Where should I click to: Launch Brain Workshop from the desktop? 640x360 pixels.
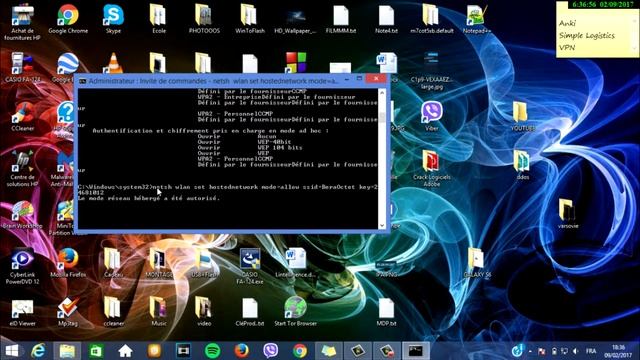click(x=22, y=214)
